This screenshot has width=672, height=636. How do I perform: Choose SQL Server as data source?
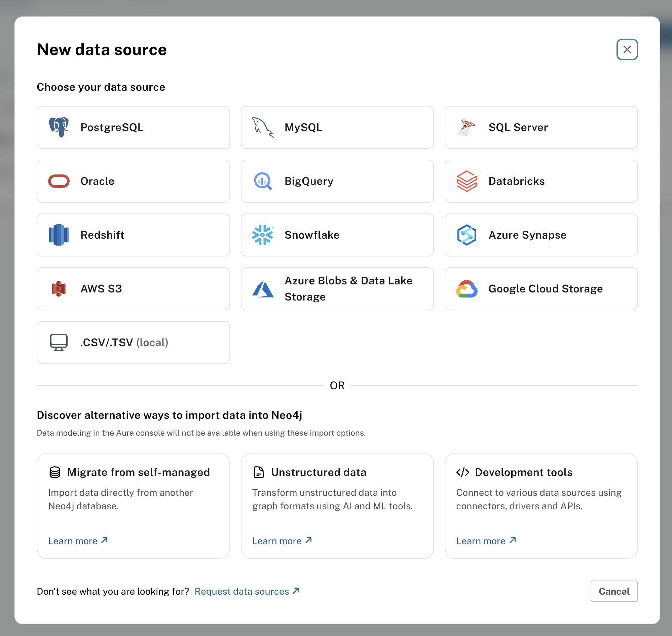[541, 127]
